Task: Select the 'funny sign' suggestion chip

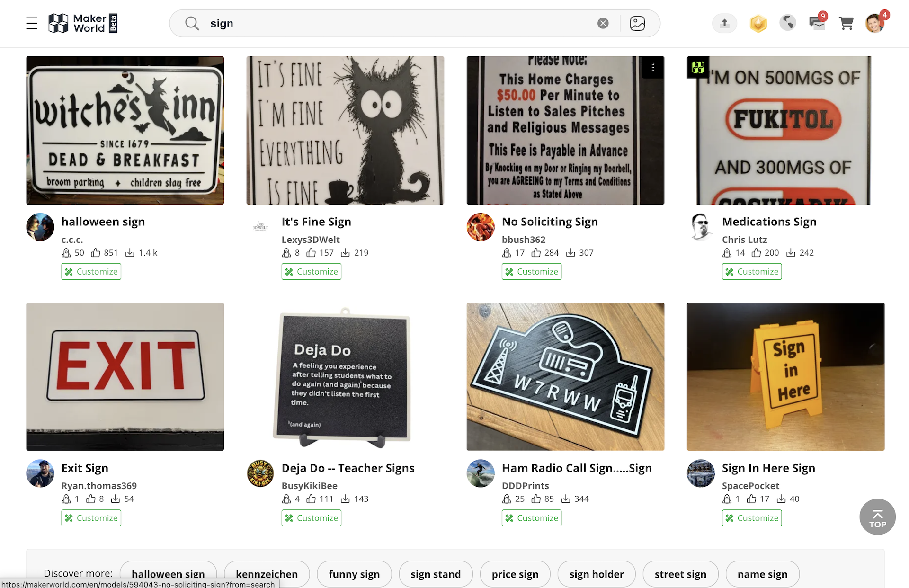Action: click(354, 574)
